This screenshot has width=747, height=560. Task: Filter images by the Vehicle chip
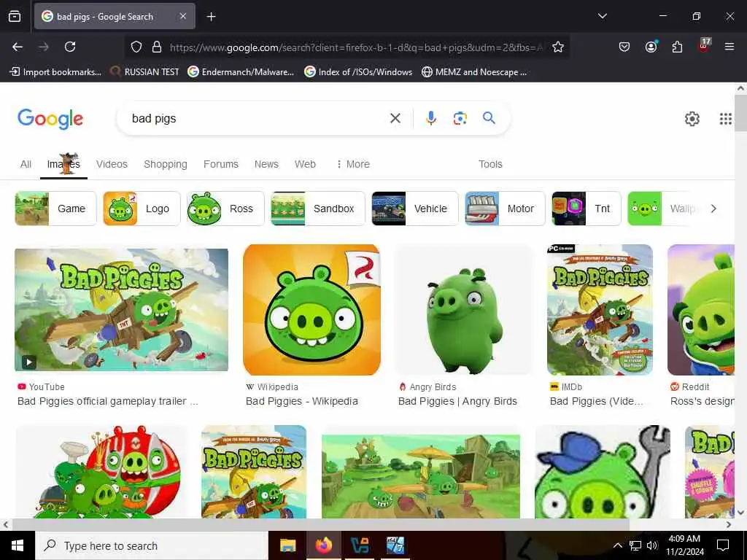coord(415,209)
